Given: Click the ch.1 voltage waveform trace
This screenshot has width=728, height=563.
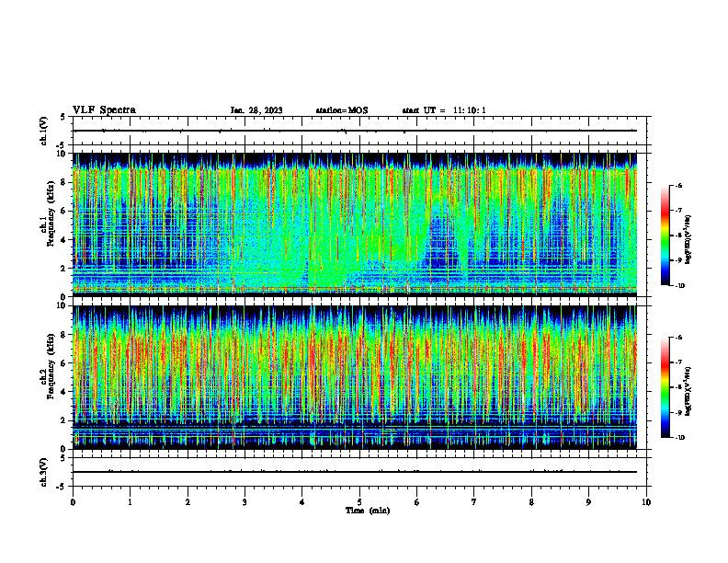Looking at the screenshot, I should (355, 131).
